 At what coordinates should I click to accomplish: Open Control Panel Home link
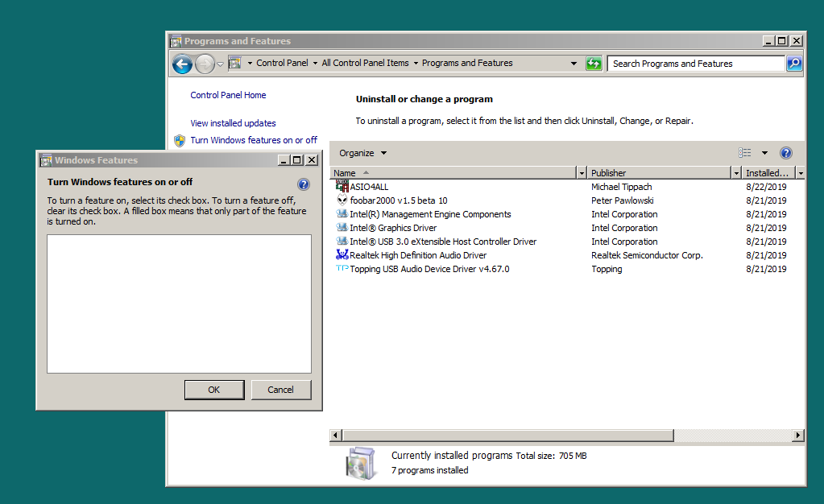click(228, 95)
